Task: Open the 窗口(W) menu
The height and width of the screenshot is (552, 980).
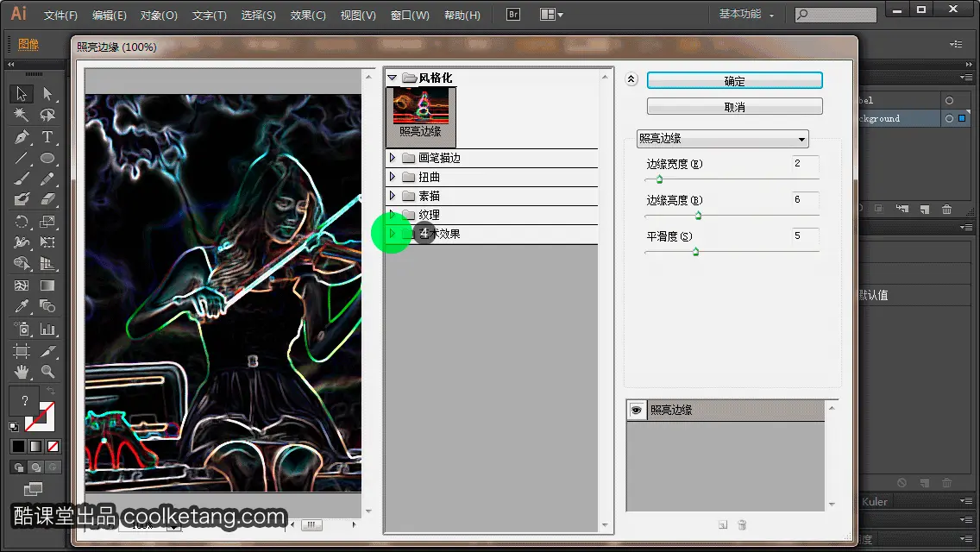Action: point(410,15)
